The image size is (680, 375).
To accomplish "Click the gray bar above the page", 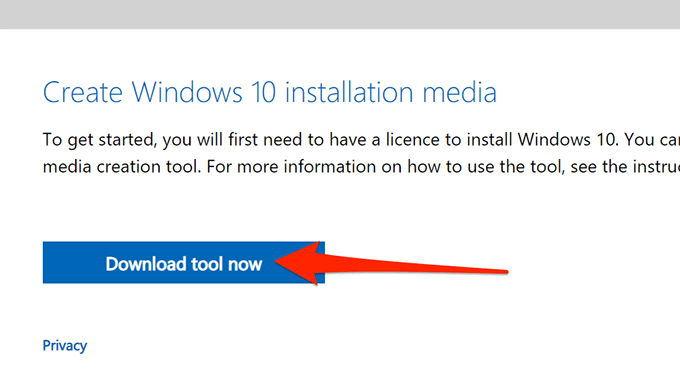I will coord(340,14).
